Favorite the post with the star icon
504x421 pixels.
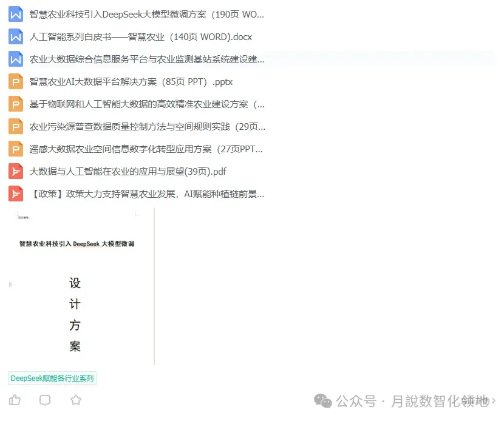click(x=76, y=400)
